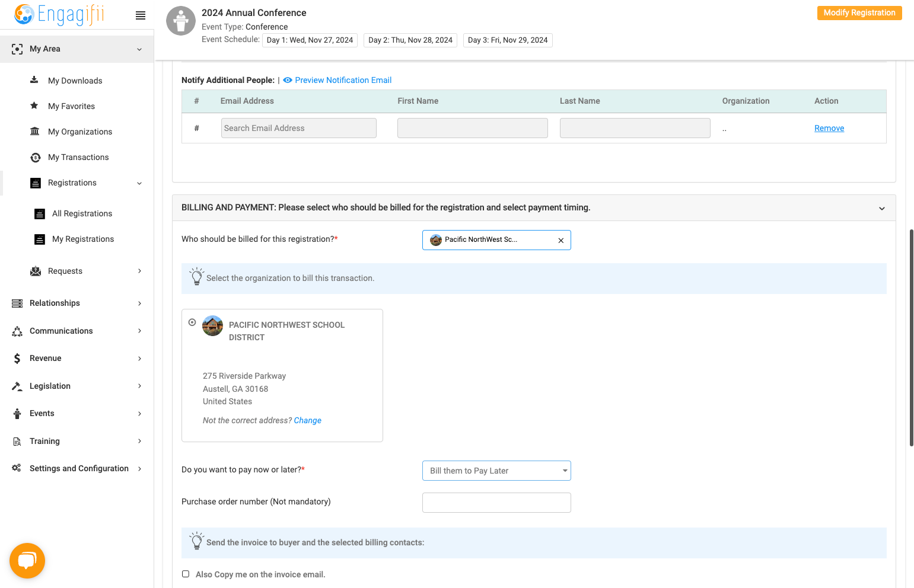Screen dimensions: 914x588
Task: Open My Downloads page
Action: pyautogui.click(x=75, y=81)
